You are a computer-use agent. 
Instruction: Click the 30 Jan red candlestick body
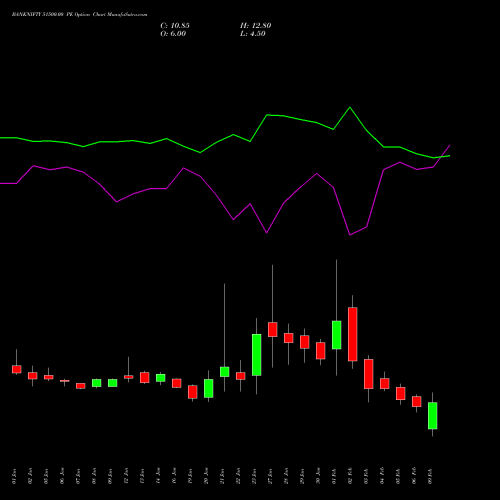coord(321,351)
